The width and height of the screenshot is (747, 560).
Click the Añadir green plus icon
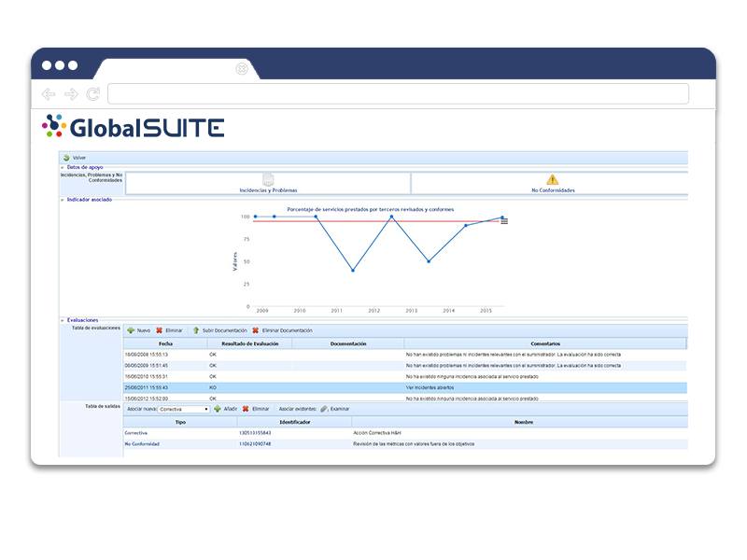(x=218, y=408)
